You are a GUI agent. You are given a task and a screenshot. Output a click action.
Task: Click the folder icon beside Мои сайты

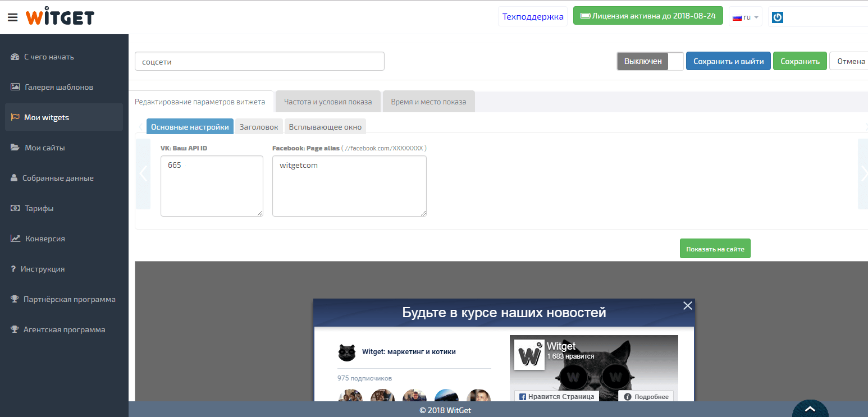click(16, 148)
